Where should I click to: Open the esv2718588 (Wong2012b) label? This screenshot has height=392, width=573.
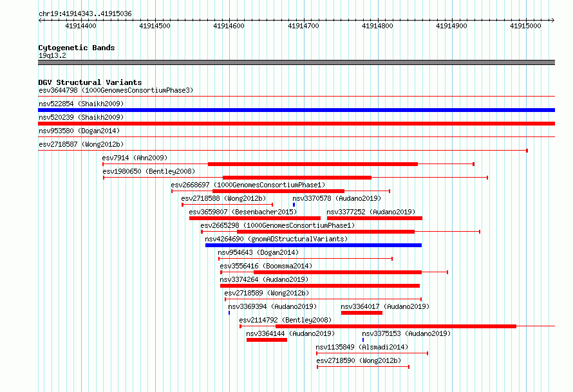(x=223, y=198)
